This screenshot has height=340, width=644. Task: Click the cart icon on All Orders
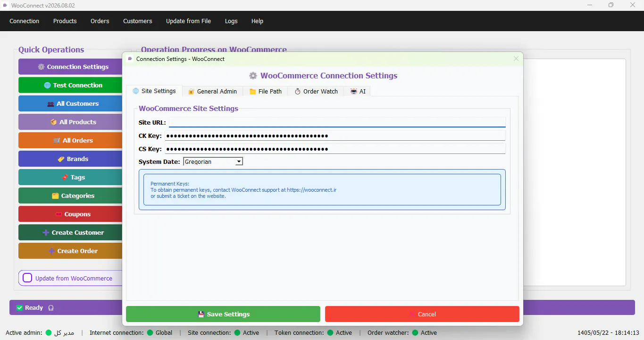pos(57,141)
